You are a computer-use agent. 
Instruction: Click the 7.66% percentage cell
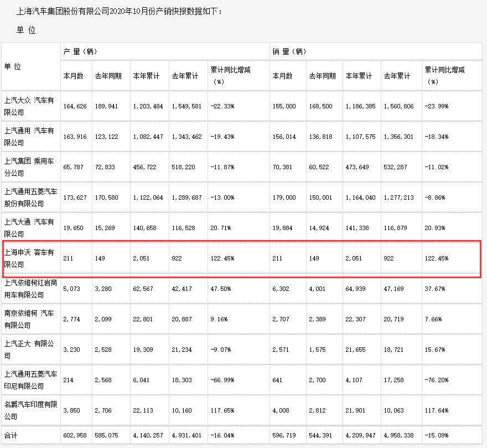[x=433, y=319]
